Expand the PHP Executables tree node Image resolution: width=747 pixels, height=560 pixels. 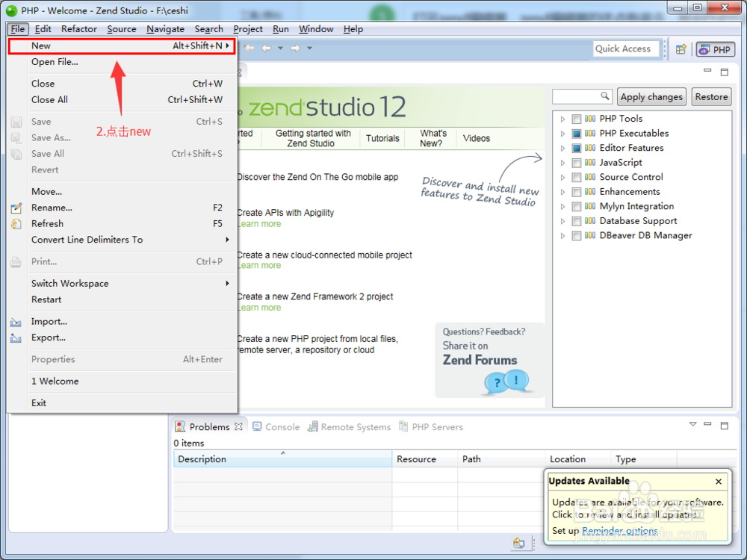562,134
